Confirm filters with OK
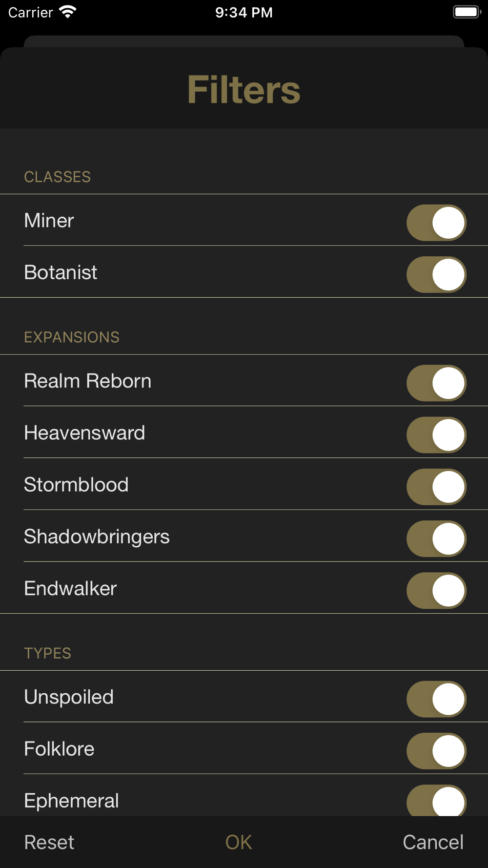The width and height of the screenshot is (488, 868). [x=239, y=842]
